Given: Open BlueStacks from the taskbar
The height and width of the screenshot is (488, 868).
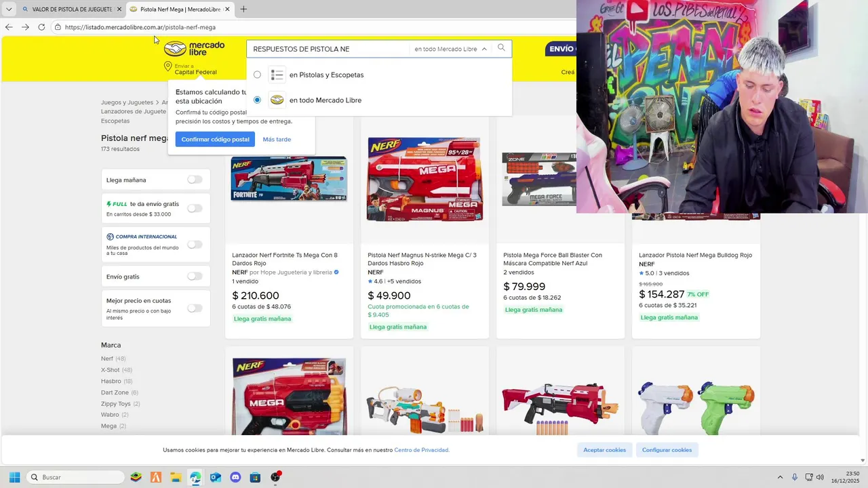Looking at the screenshot, I should (136, 477).
